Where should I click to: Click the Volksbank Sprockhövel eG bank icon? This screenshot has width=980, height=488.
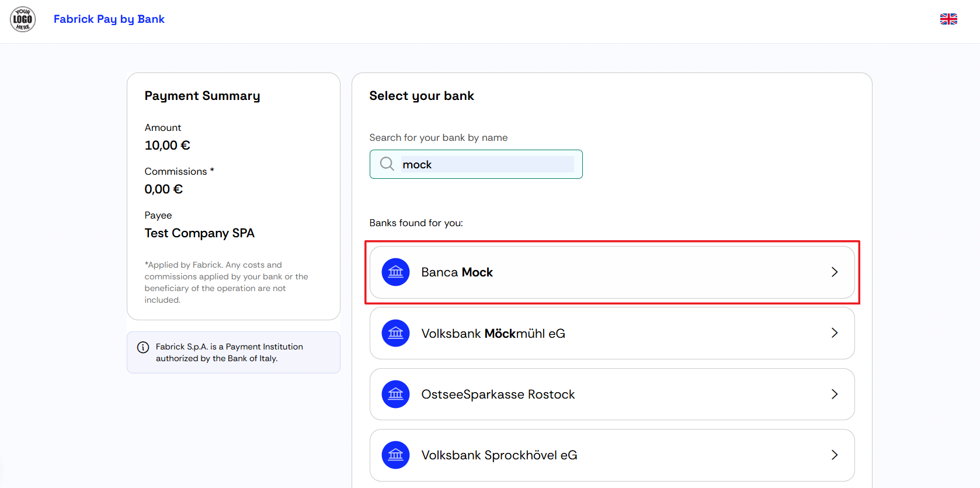point(395,455)
